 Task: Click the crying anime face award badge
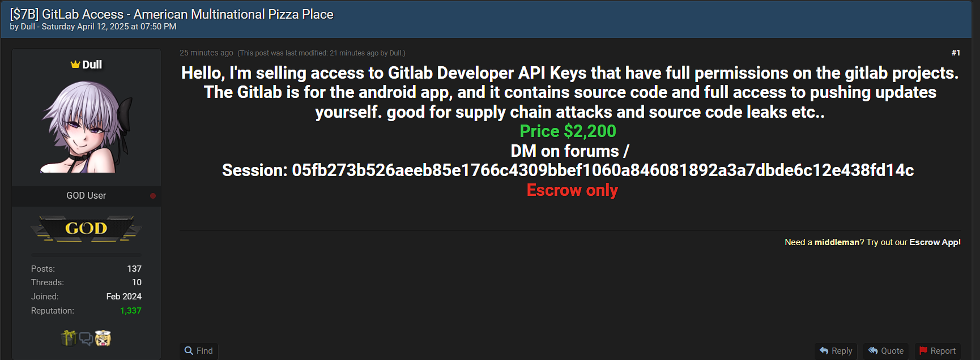pos(103,338)
